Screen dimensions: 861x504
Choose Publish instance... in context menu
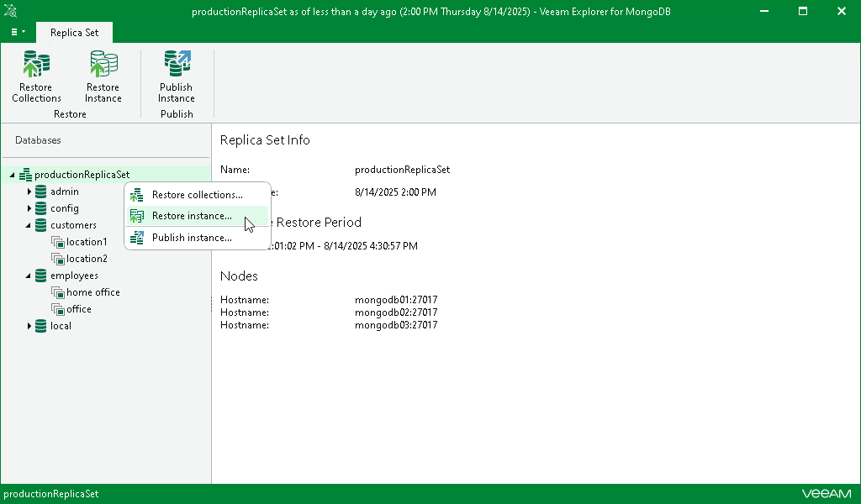pos(198,238)
